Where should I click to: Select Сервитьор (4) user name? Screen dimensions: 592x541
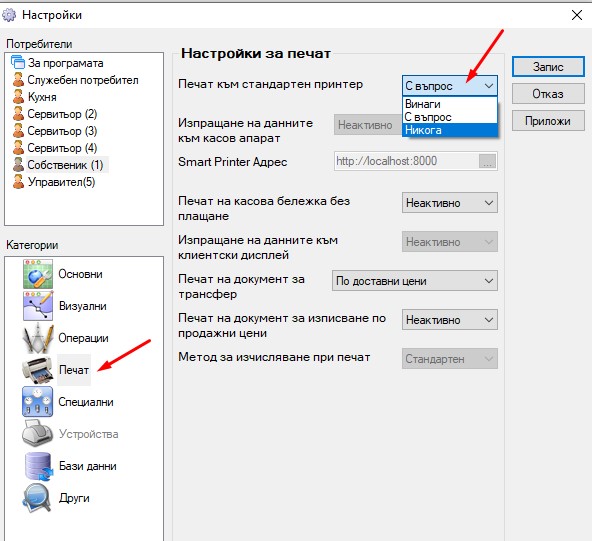[x=62, y=148]
